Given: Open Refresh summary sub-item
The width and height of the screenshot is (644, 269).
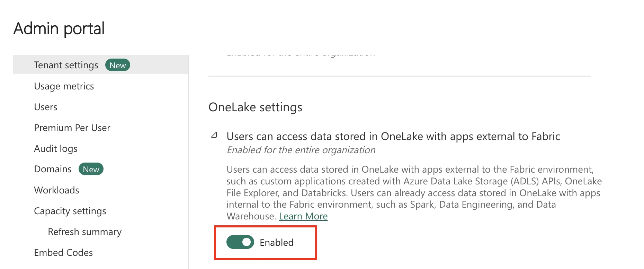Looking at the screenshot, I should pos(85,232).
